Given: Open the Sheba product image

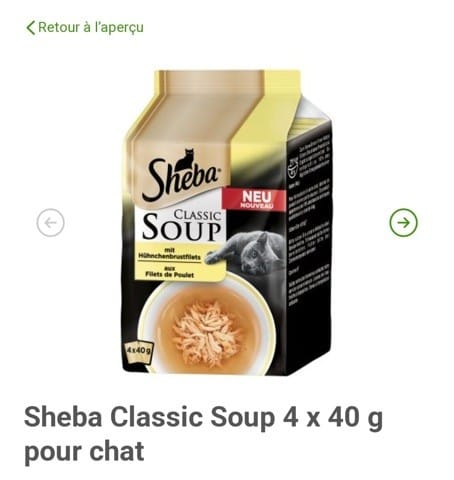Looking at the screenshot, I should point(227,223).
